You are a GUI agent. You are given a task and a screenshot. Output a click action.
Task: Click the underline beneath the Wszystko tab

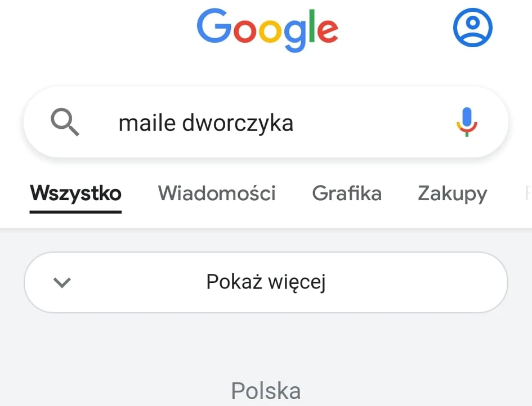click(75, 212)
